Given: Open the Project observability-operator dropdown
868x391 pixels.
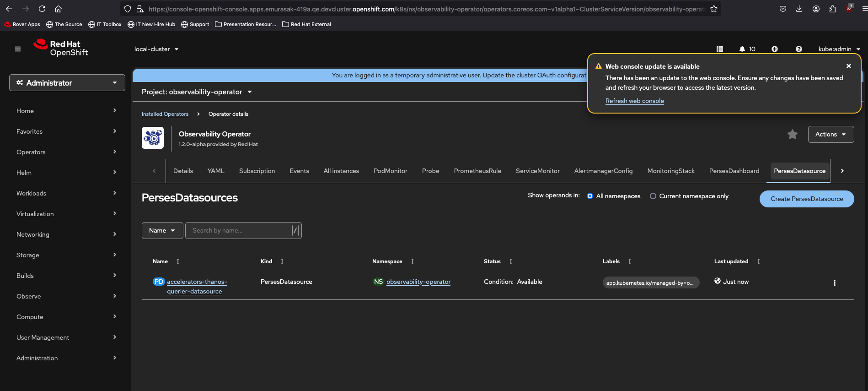Looking at the screenshot, I should pos(197,92).
